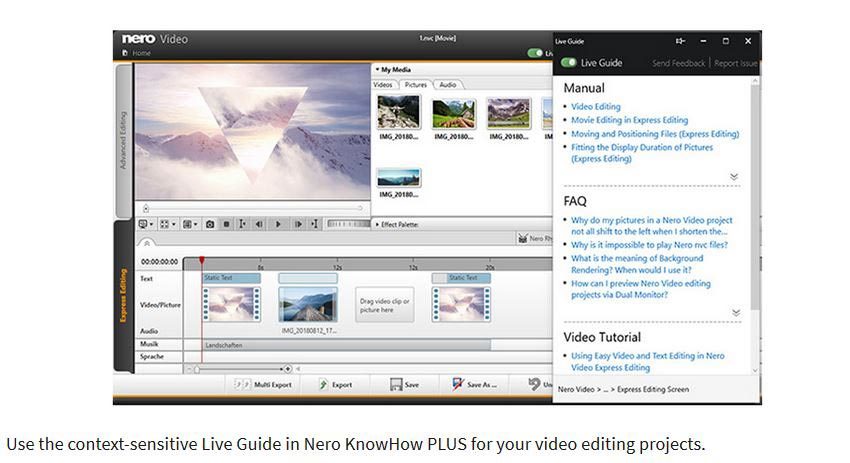Select the first hiker picture thumbnail
The width and height of the screenshot is (850, 463).
click(398, 112)
